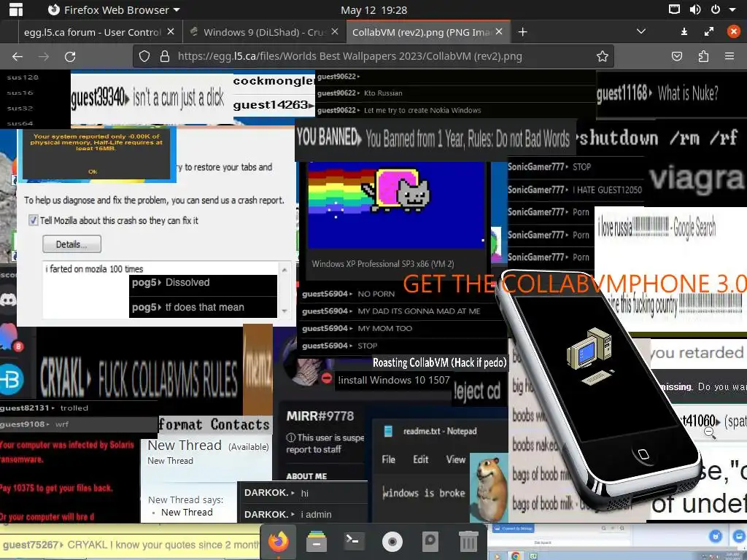This screenshot has height=560, width=747.
Task: Click the power icon in the top bar
Action: click(x=716, y=9)
